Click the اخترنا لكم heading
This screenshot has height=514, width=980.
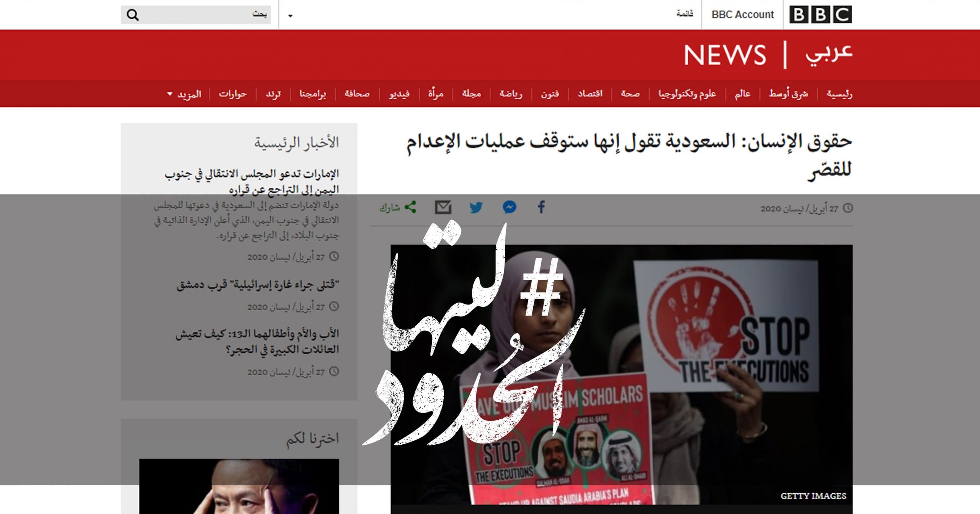pyautogui.click(x=312, y=439)
